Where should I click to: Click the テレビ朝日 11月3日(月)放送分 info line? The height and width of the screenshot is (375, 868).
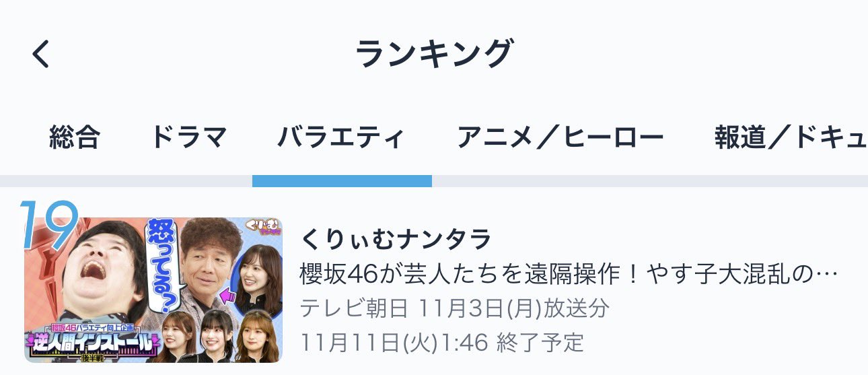coord(455,308)
